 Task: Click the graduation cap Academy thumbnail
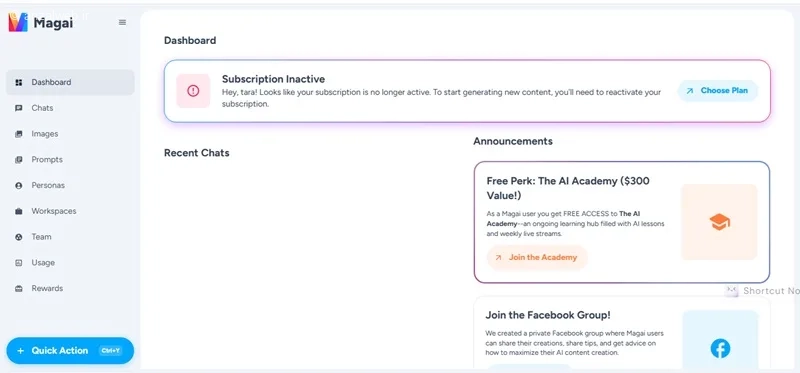click(x=719, y=222)
